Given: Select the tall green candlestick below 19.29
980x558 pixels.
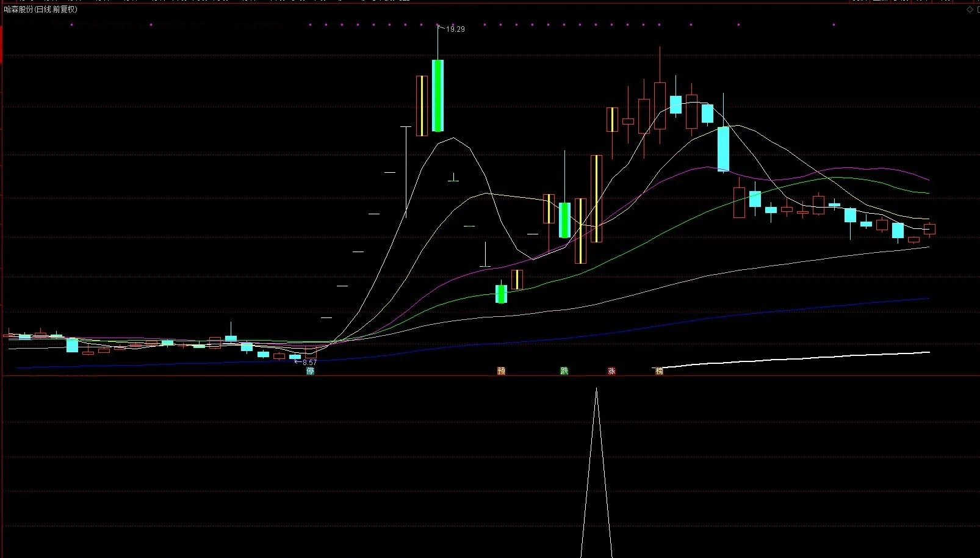Looking at the screenshot, I should click(x=438, y=95).
